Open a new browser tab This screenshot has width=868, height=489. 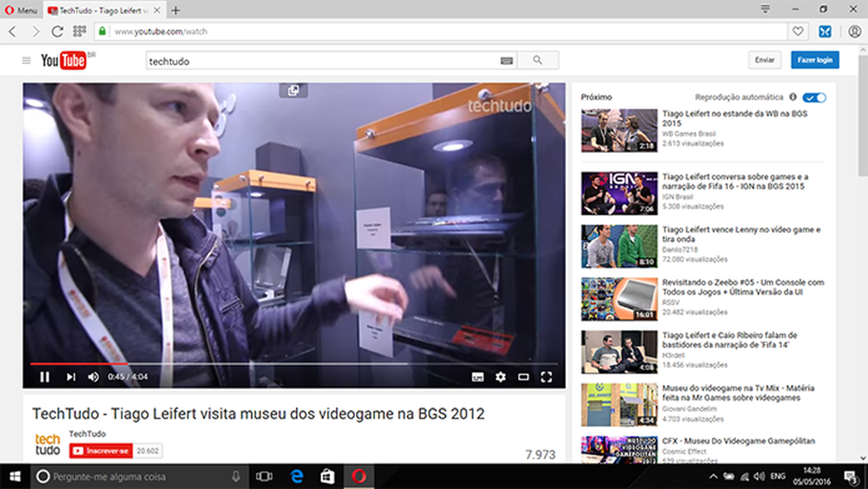[x=175, y=10]
